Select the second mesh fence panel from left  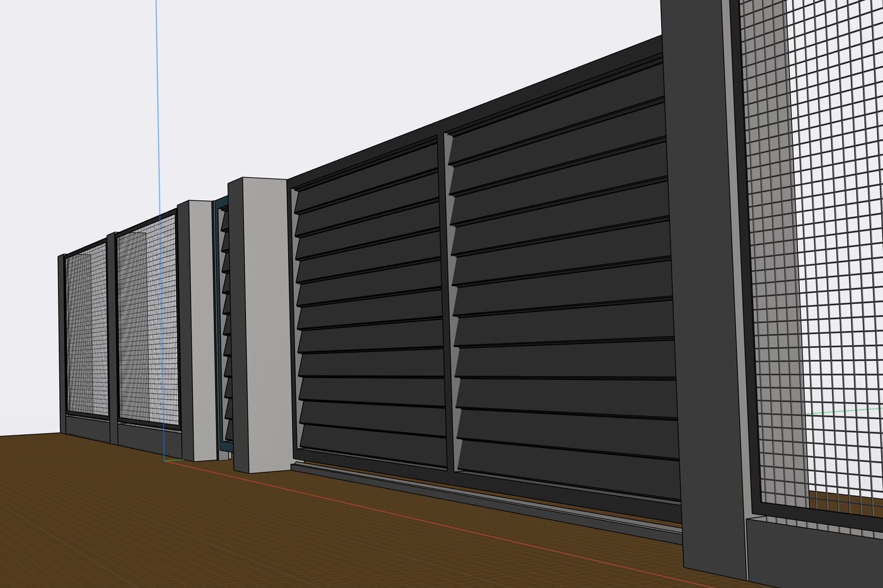pyautogui.click(x=147, y=321)
